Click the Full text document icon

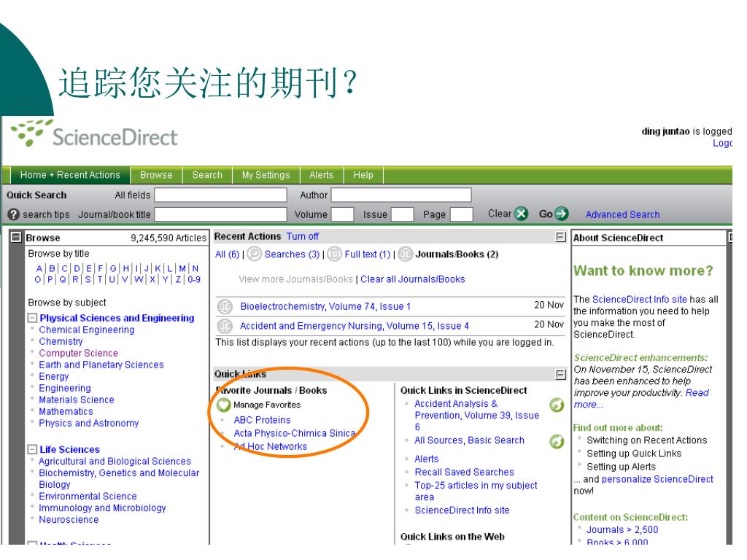pos(334,254)
